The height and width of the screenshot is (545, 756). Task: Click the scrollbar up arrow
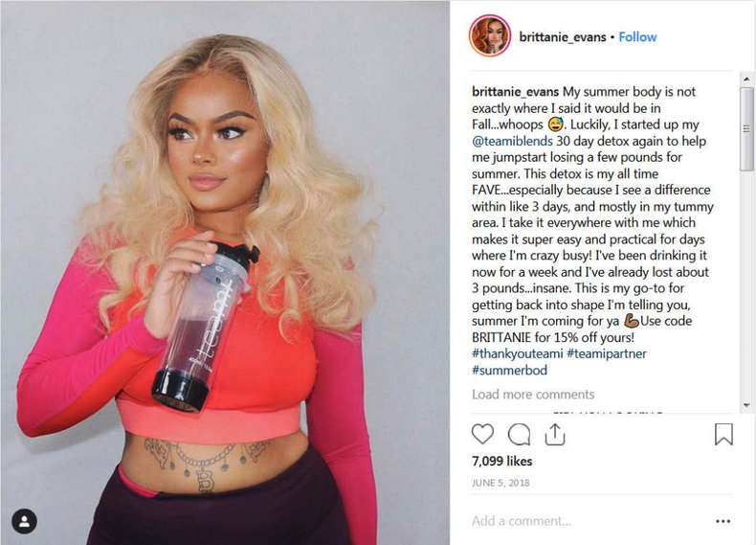746,79
